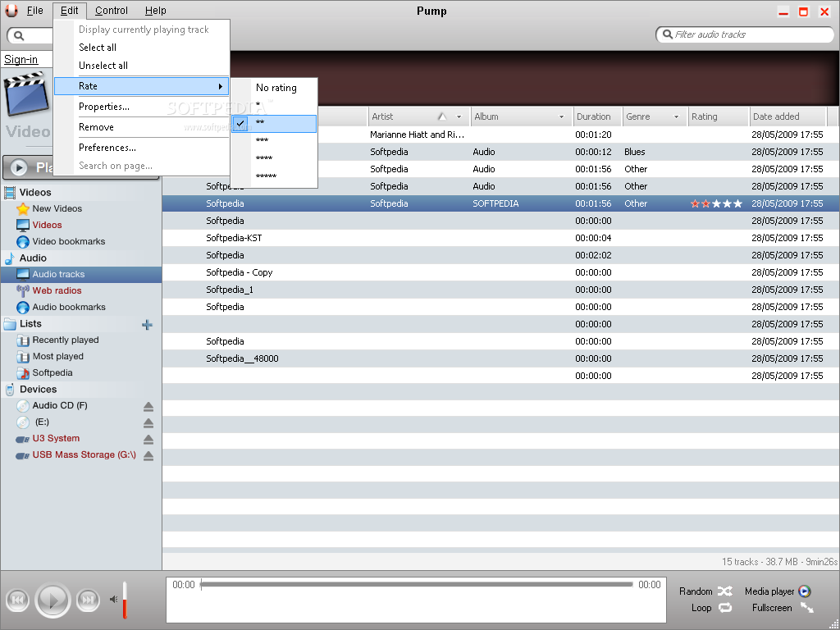Sort by the Artist column sort arrow

[442, 116]
